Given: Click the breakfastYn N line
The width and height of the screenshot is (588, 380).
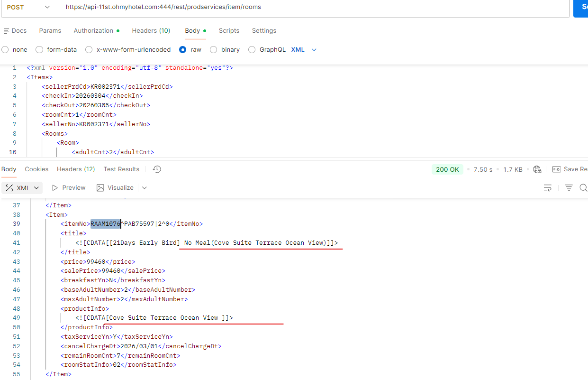Looking at the screenshot, I should [113, 280].
